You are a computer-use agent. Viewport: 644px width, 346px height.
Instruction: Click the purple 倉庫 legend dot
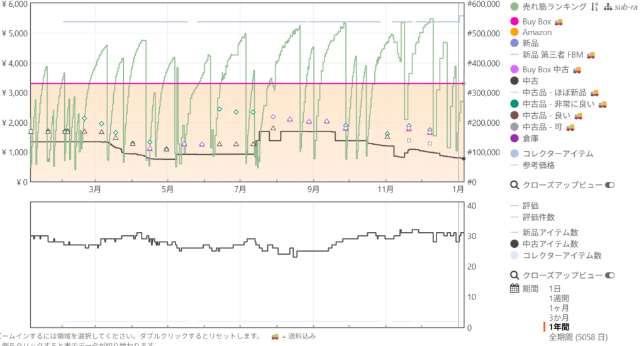click(514, 138)
